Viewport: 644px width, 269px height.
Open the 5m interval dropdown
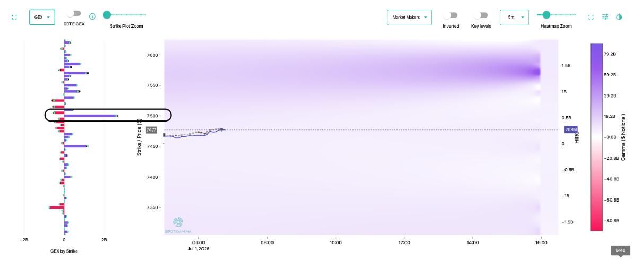(514, 17)
